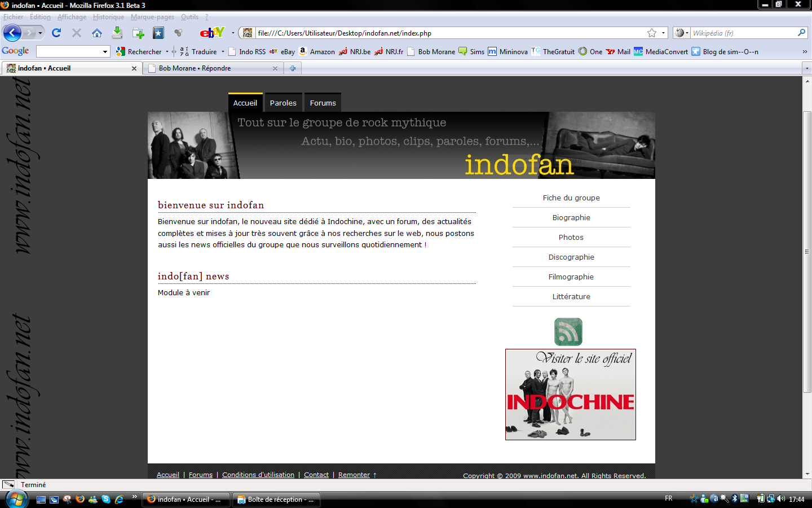This screenshot has width=812, height=508.
Task: Open the bookmarks star panel icon
Action: coord(158,33)
